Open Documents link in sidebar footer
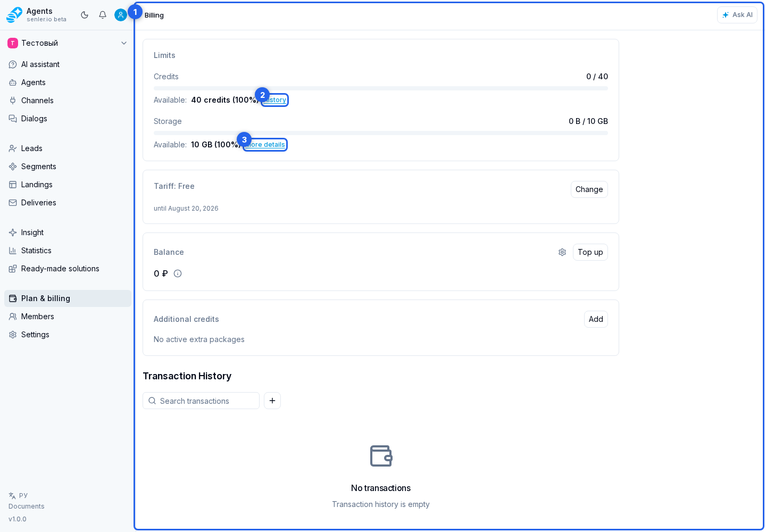 point(27,506)
